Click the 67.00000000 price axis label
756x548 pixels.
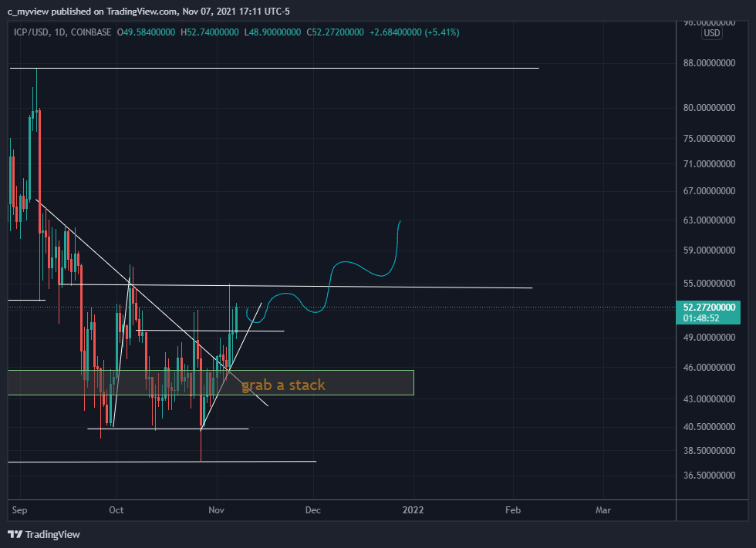709,191
